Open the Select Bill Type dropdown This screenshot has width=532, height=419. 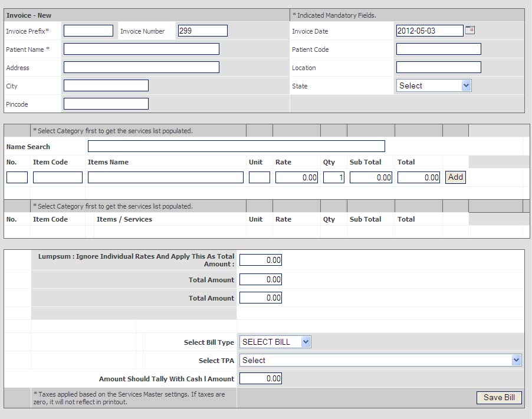[275, 342]
